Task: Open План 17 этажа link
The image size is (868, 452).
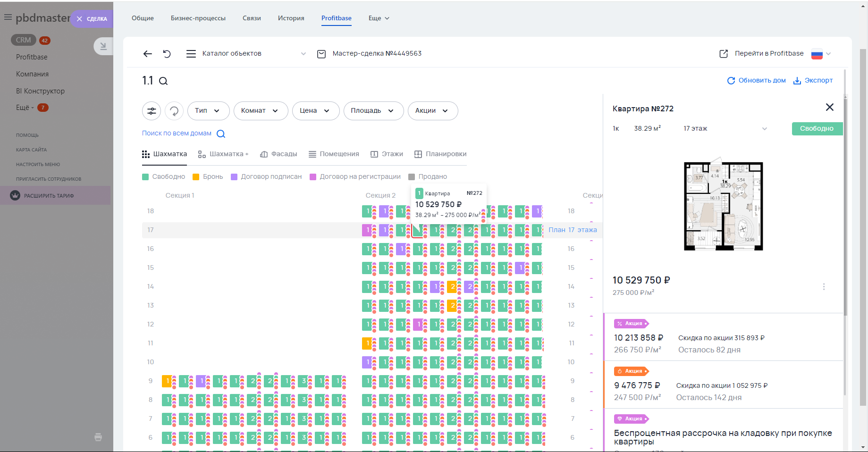Action: coord(572,230)
